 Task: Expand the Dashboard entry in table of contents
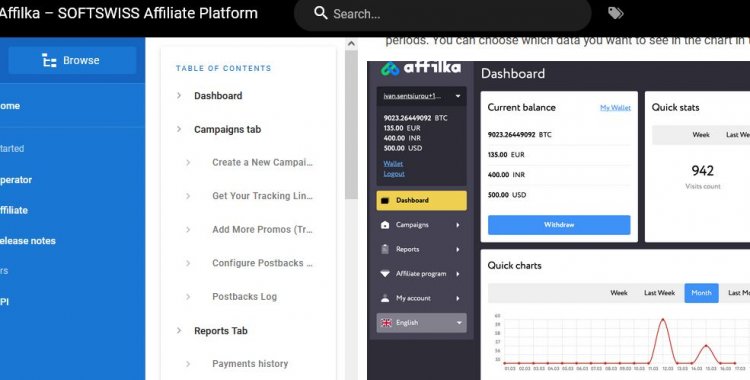179,96
